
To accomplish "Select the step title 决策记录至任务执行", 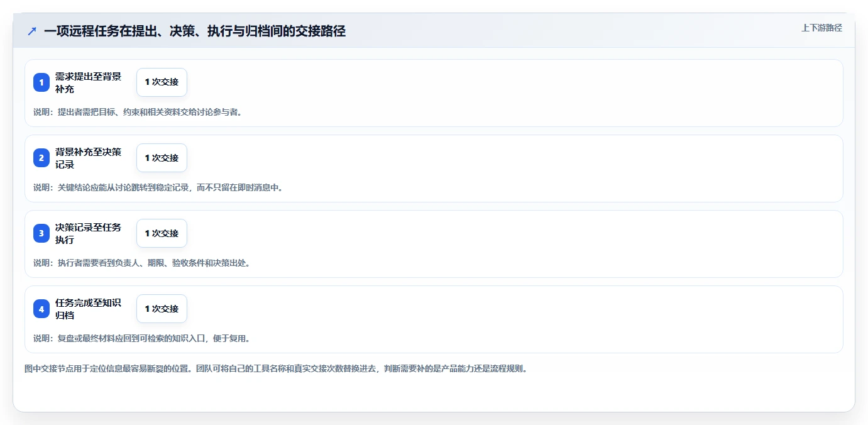I will 89,233.
